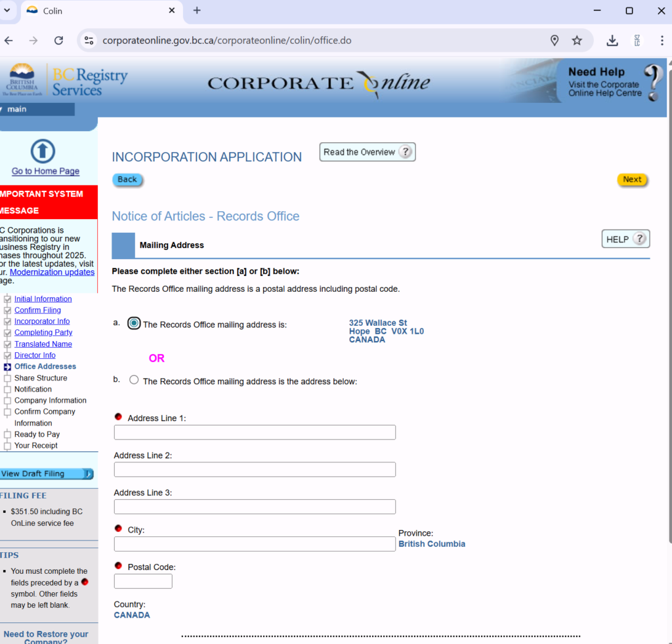
Task: Open the Director Info step link
Action: click(35, 355)
